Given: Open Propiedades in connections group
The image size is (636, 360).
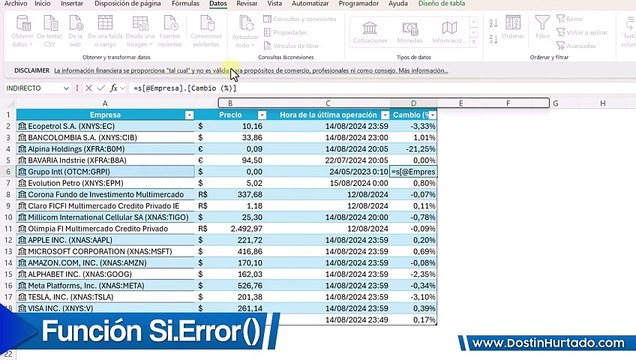Looking at the screenshot, I should point(286,32).
